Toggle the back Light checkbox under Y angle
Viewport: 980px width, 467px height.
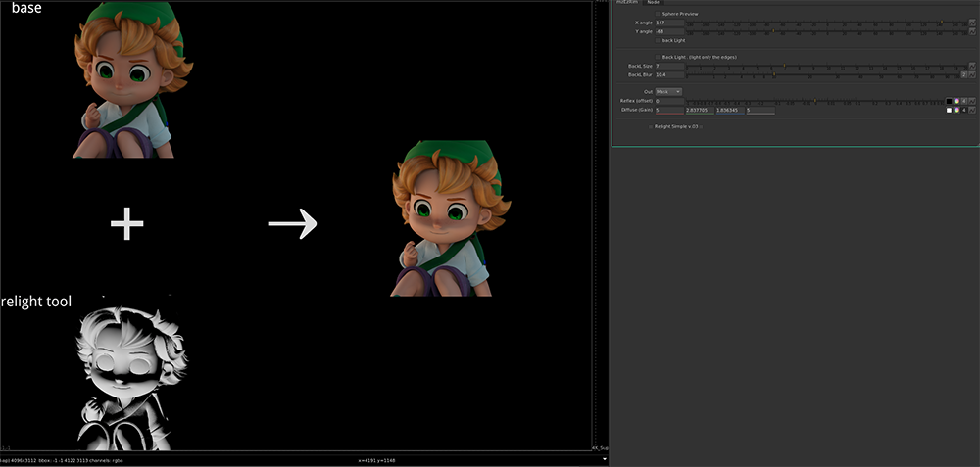[659, 41]
